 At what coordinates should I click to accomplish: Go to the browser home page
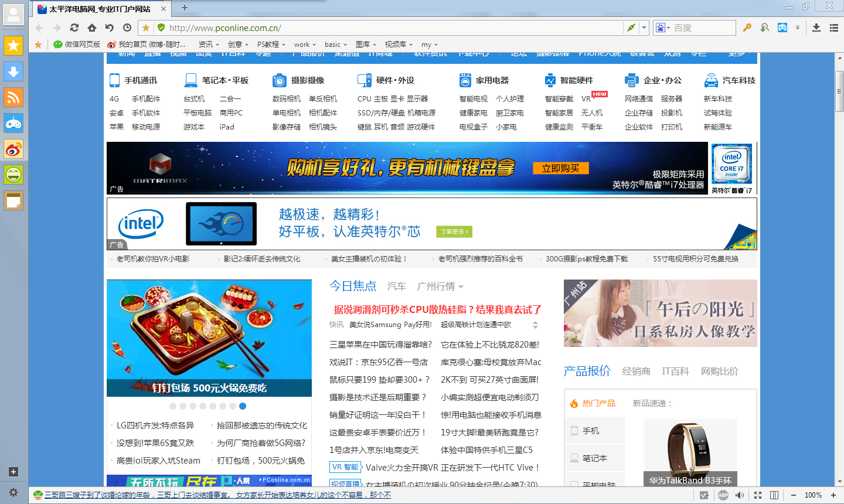92,28
